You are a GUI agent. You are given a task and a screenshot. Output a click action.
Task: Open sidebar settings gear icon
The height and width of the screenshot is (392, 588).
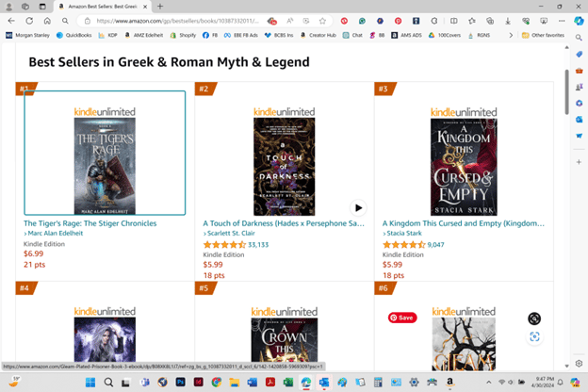click(579, 364)
